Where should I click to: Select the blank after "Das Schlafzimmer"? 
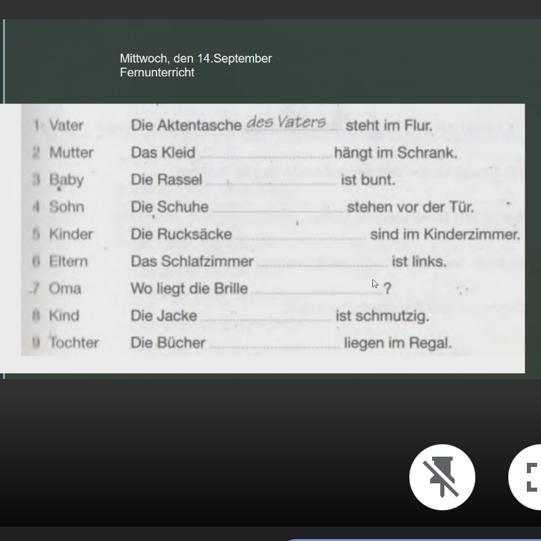pyautogui.click(x=323, y=262)
